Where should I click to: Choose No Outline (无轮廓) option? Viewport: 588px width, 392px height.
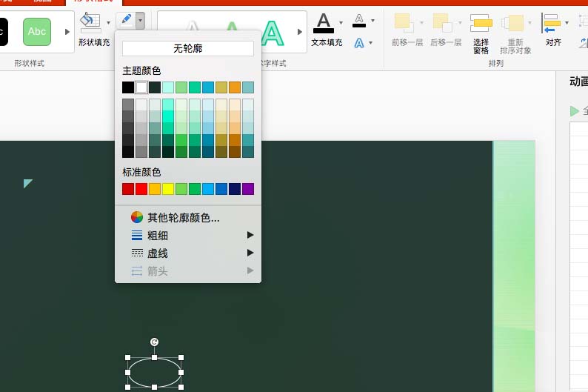point(188,48)
